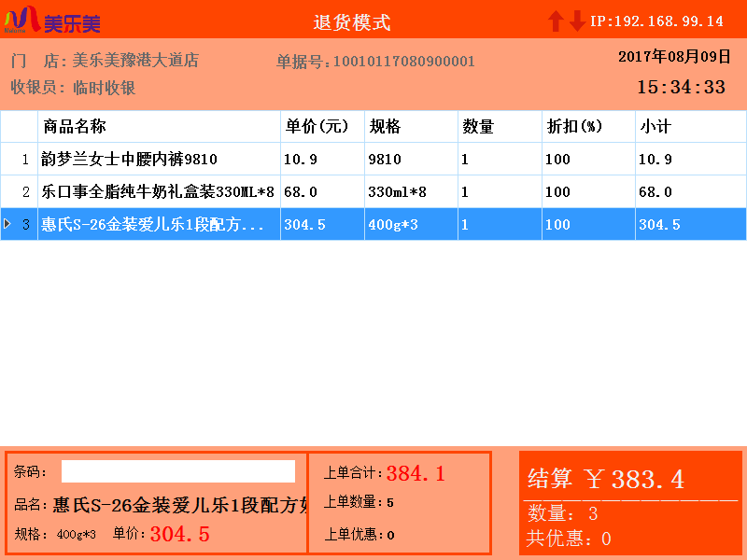Click discount cell of 乐口事全脂纯牛奶 row
The image size is (747, 560).
coord(588,191)
